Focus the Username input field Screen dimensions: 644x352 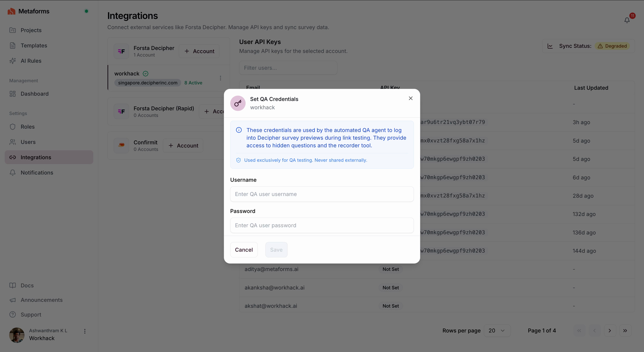point(322,194)
